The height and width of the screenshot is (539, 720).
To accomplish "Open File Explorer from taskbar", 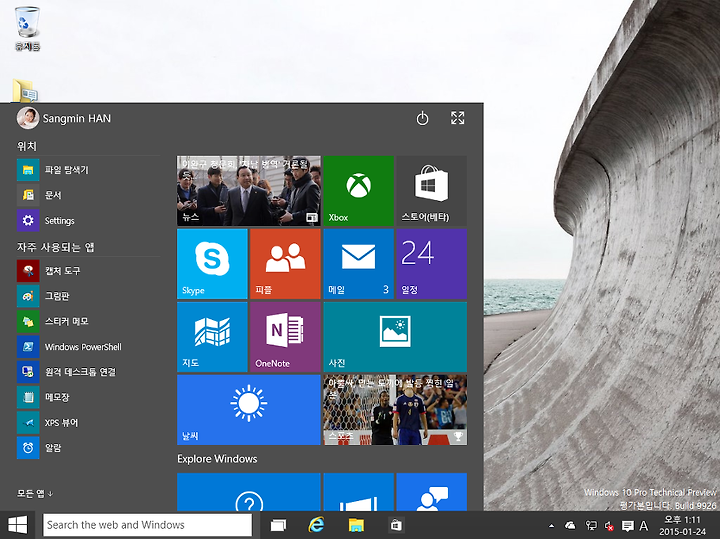I will coord(356,525).
